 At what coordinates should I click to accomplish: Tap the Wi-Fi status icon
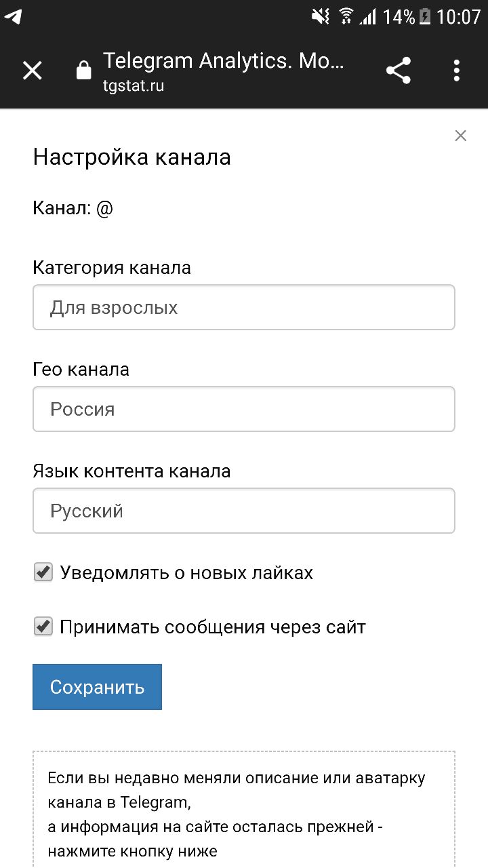point(346,16)
